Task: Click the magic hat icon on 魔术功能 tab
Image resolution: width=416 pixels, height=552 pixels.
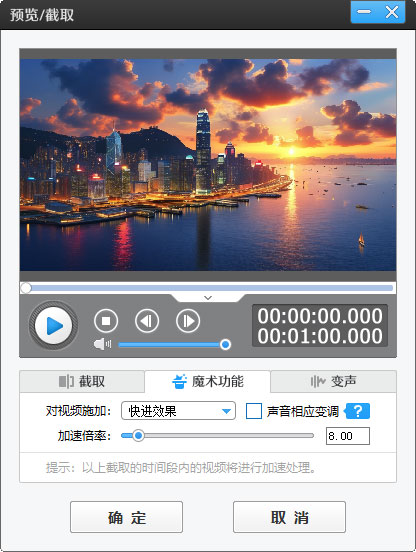Action: click(179, 381)
